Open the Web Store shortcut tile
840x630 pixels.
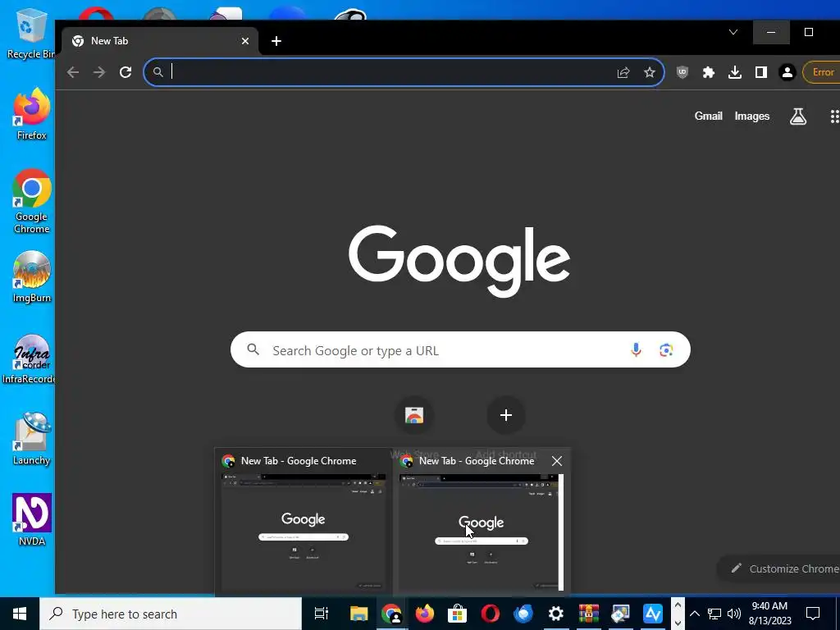[x=414, y=415]
